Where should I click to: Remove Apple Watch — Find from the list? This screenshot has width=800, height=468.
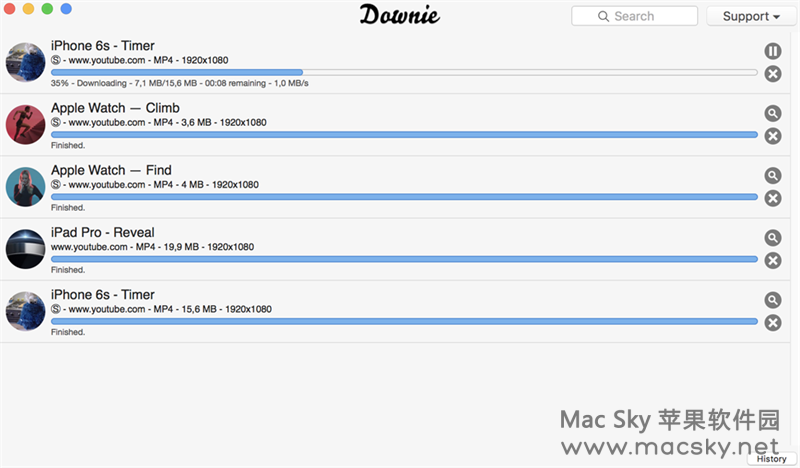tap(772, 199)
